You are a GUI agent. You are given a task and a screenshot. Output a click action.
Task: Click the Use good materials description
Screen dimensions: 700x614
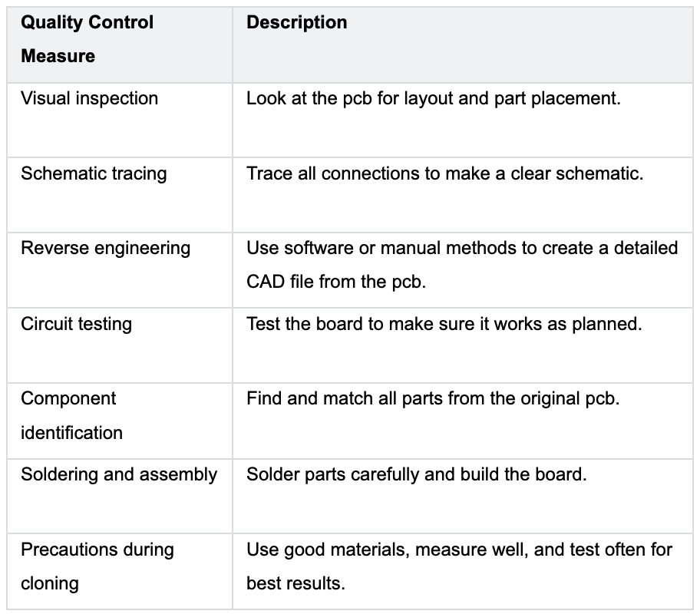459,566
